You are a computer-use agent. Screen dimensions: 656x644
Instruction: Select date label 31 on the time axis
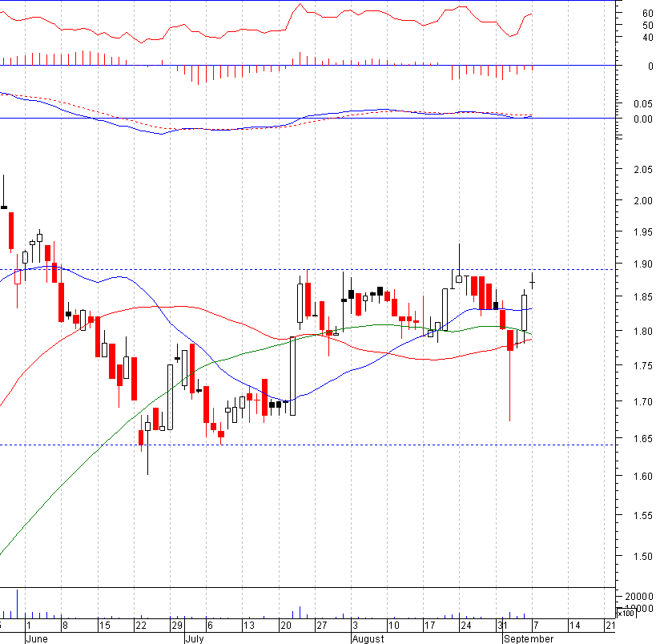click(502, 626)
